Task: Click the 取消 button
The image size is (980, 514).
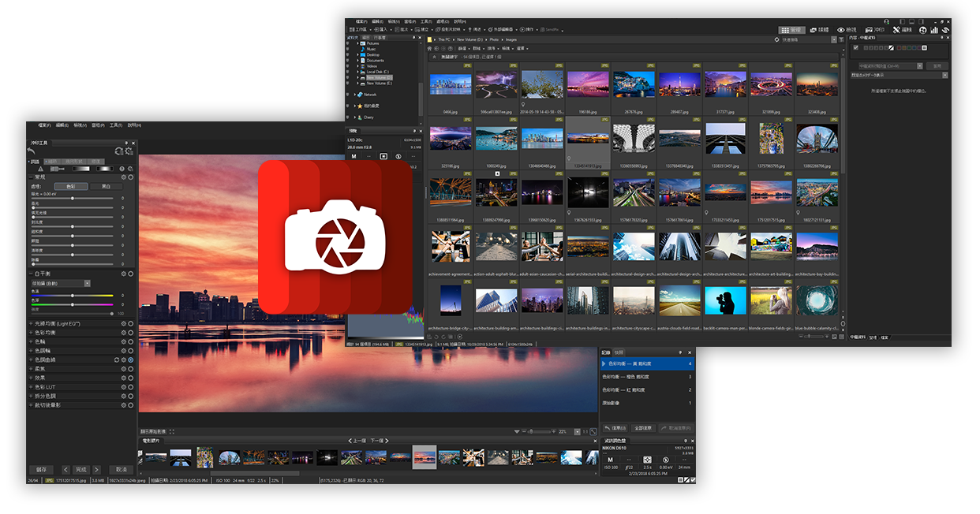Action: point(121,469)
